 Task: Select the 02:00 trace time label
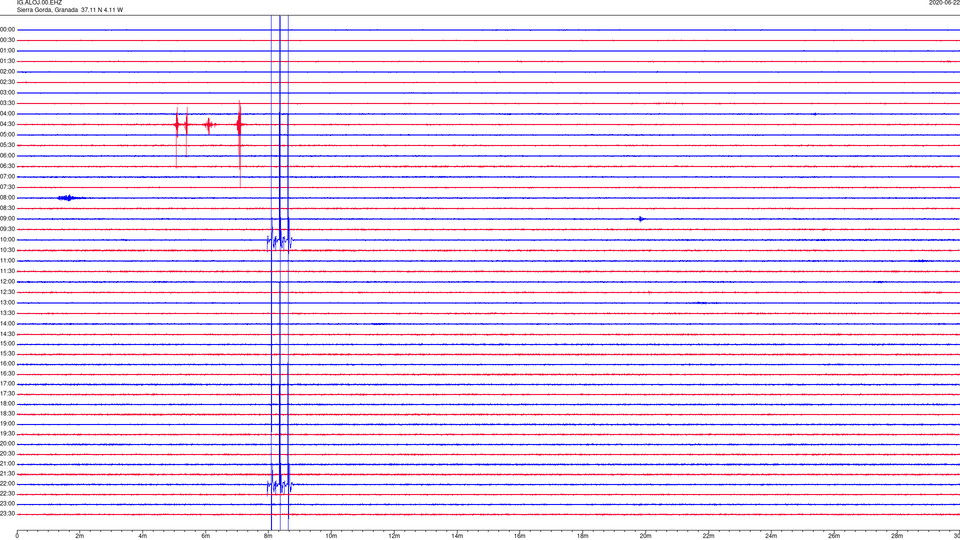tap(8, 72)
